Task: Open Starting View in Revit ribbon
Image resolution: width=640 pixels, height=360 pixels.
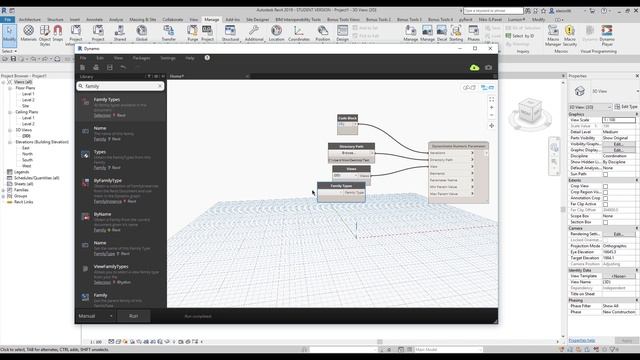Action: point(456,33)
